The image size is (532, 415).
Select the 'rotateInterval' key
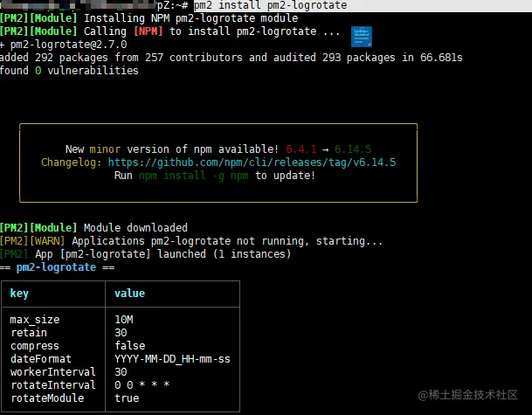(53, 384)
